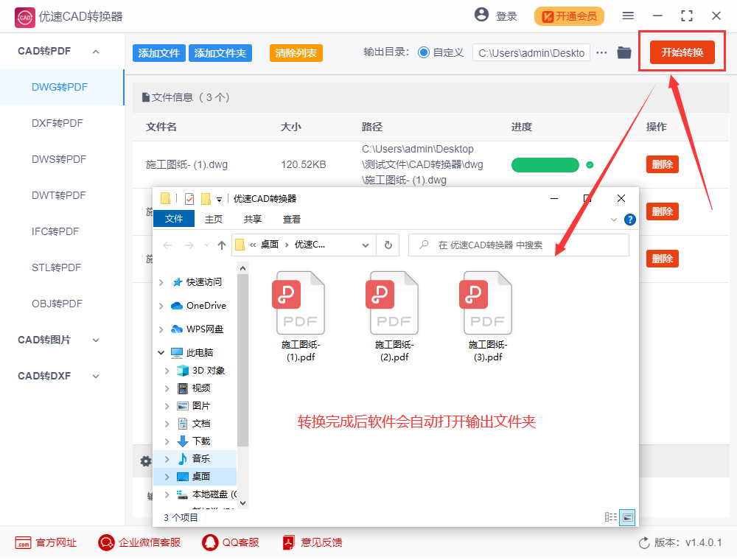Open 企业微信客服 customer service icon
737x560 pixels.
106,542
